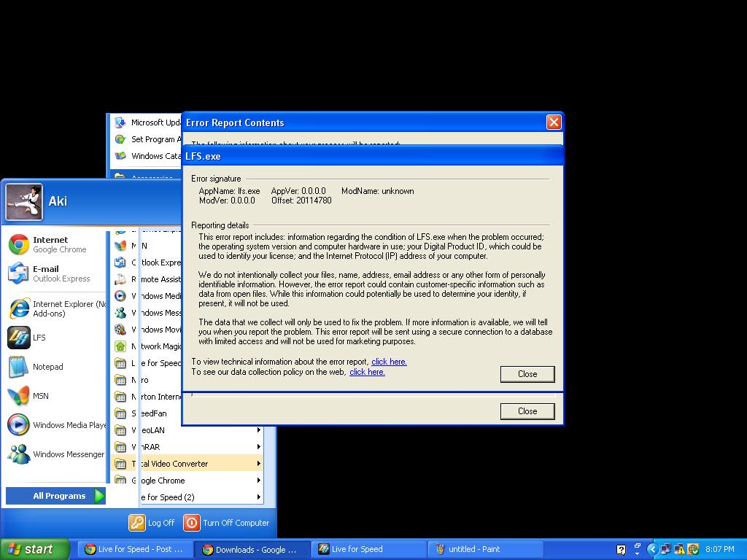
Task: Click 'AppName: lfs.exe' text
Action: point(230,191)
